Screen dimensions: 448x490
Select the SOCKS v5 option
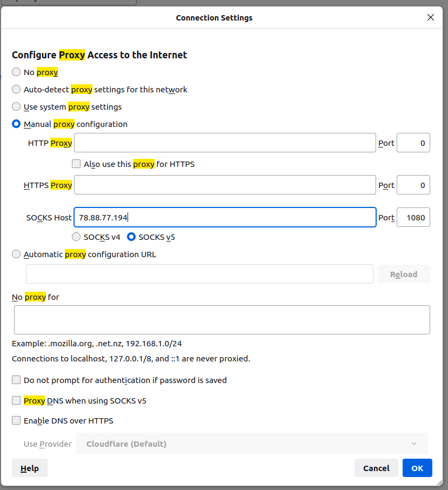click(131, 237)
